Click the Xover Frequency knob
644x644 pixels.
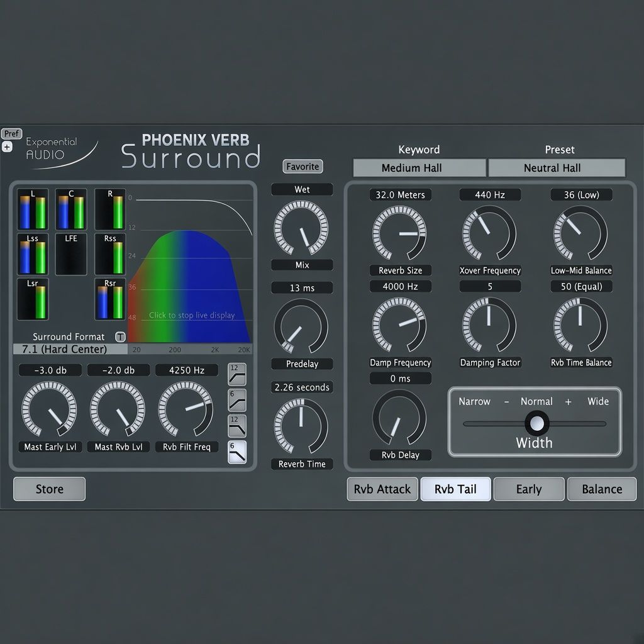489,233
